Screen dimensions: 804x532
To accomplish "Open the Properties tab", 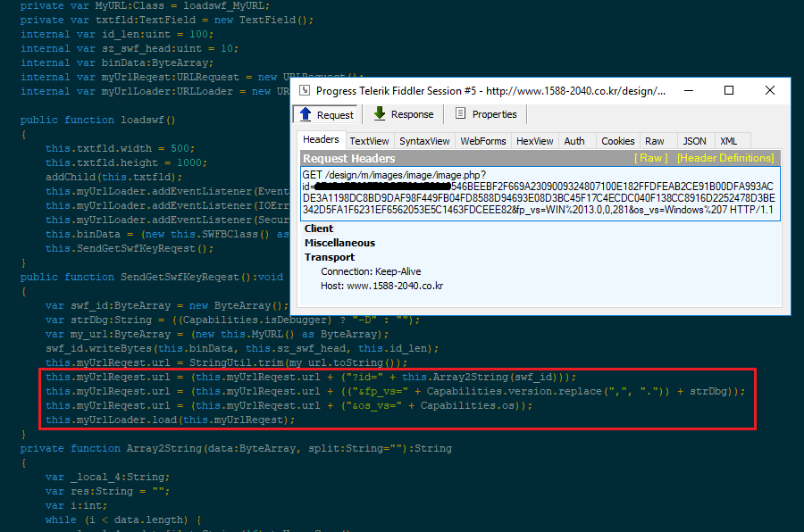I will click(486, 114).
